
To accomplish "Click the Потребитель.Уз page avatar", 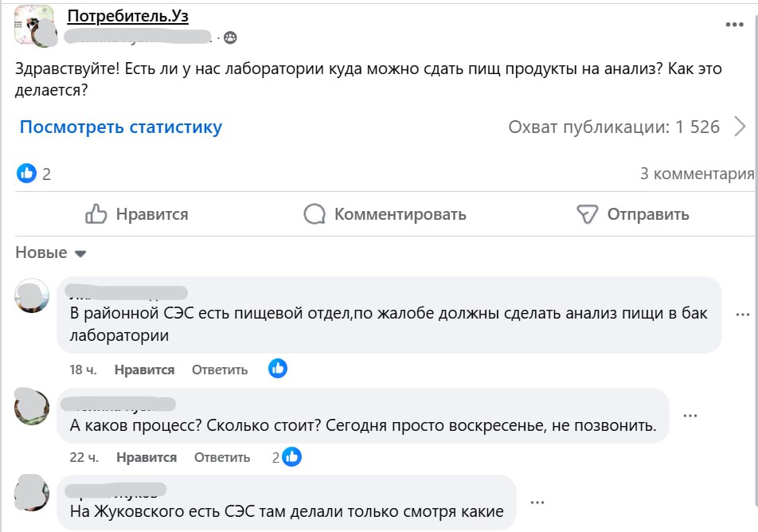I will coord(34,25).
